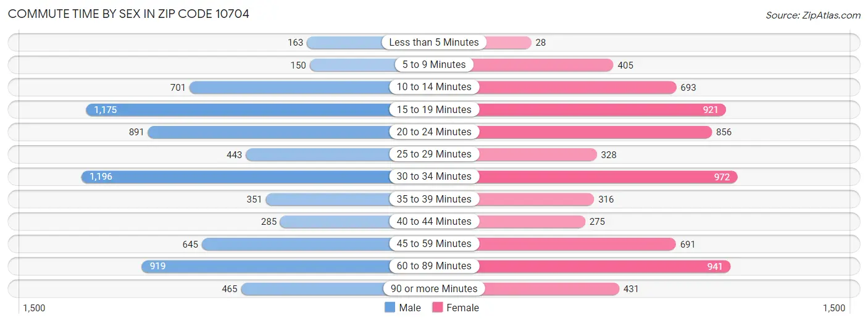Click the Female legend color swatch

(438, 308)
